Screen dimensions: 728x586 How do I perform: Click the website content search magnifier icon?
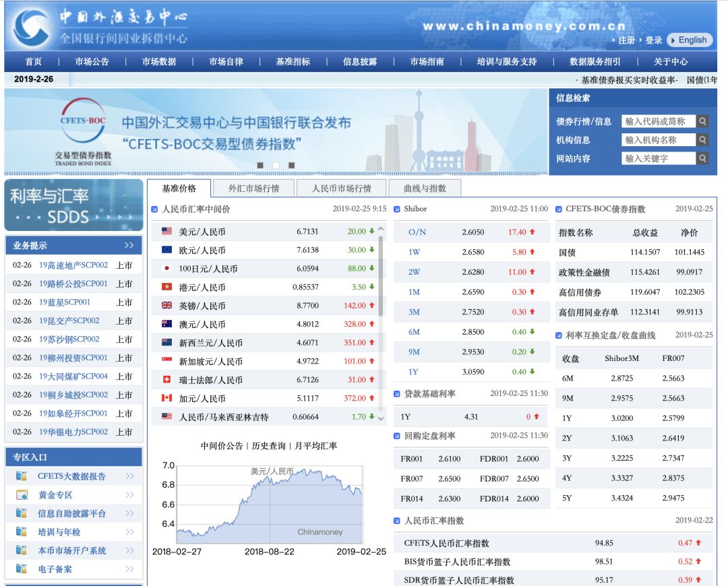coord(702,158)
